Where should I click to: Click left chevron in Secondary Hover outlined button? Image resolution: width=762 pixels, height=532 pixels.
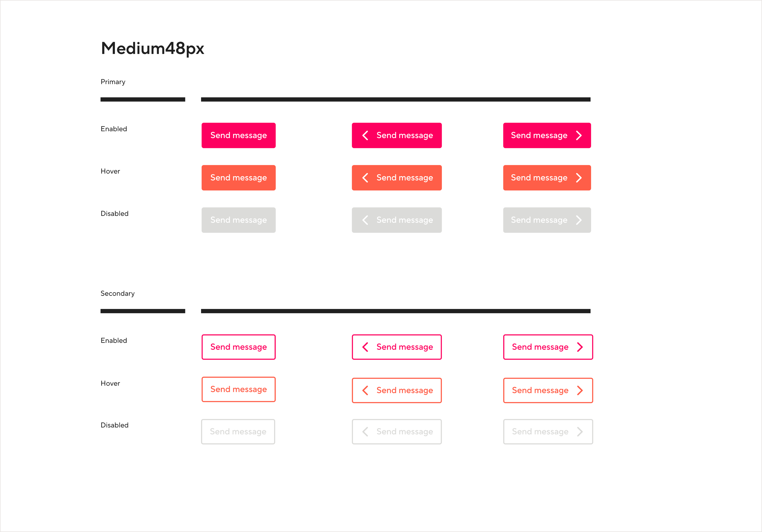click(365, 391)
